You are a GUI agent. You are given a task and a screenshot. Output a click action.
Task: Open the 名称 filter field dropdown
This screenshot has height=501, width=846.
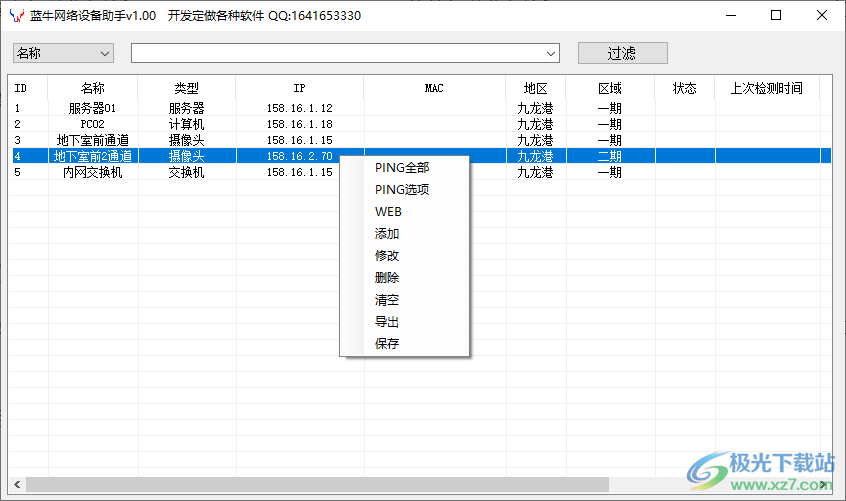point(63,53)
